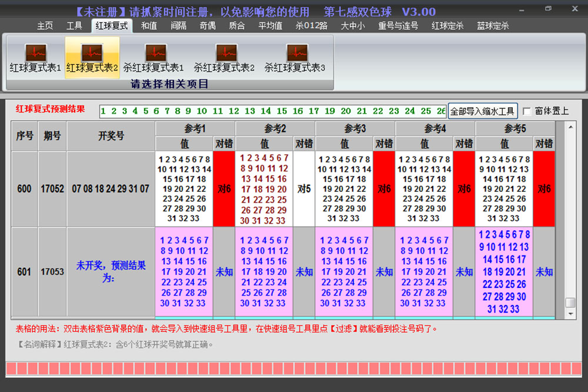Select the 红球复式 tab
This screenshot has height=392, width=588.
coord(112,25)
